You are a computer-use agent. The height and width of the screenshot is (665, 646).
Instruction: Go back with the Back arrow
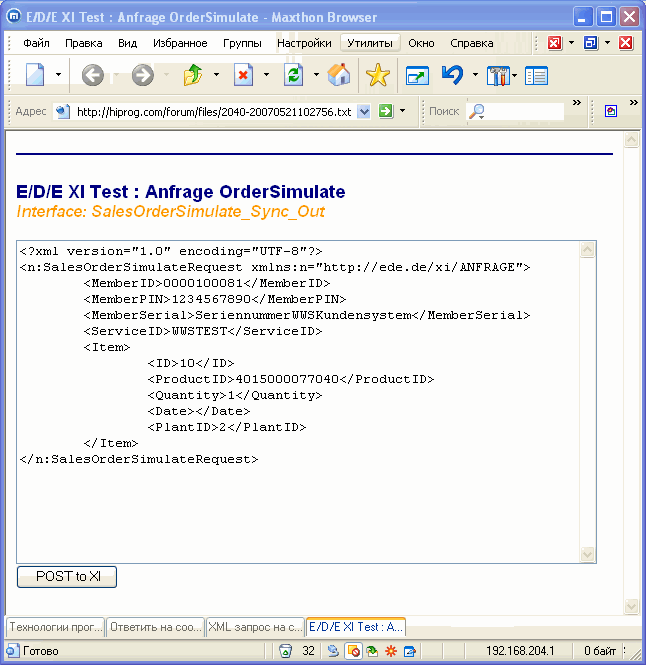[x=92, y=75]
